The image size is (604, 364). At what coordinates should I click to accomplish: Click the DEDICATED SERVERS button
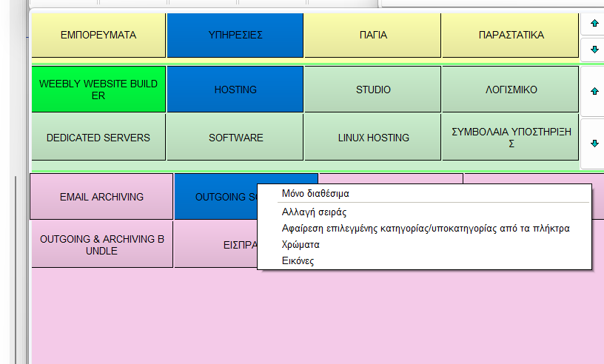pyautogui.click(x=98, y=138)
